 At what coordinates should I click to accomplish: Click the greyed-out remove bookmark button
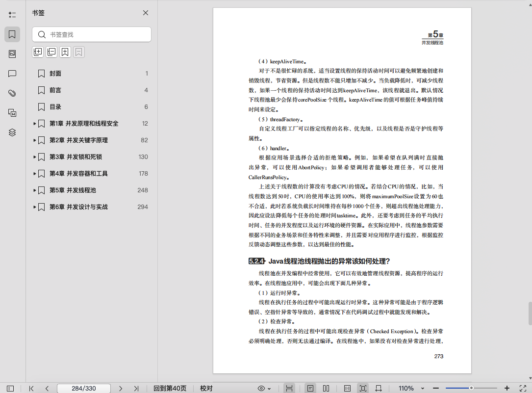pyautogui.click(x=79, y=52)
